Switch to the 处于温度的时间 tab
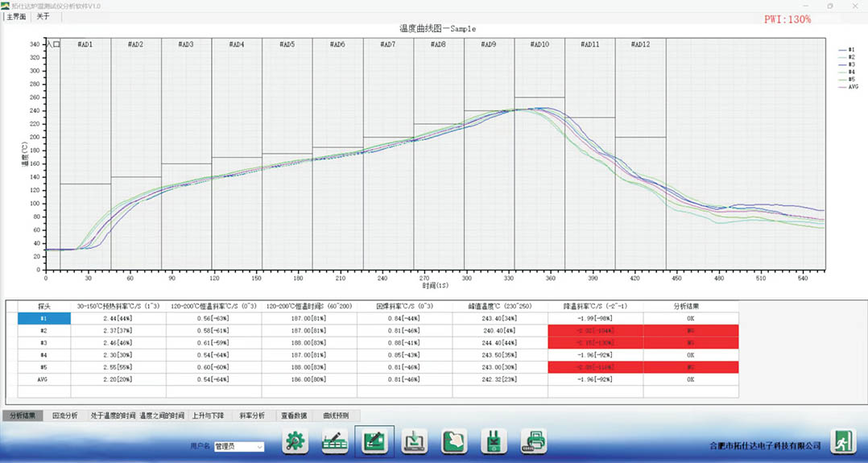868x463 pixels. (112, 416)
